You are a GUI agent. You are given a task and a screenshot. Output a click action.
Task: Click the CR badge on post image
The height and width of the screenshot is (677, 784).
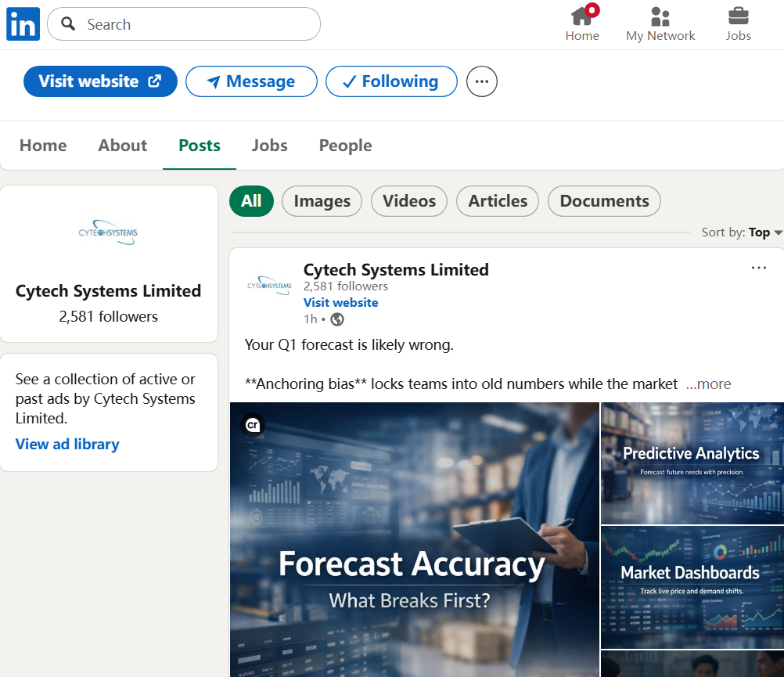coord(253,425)
